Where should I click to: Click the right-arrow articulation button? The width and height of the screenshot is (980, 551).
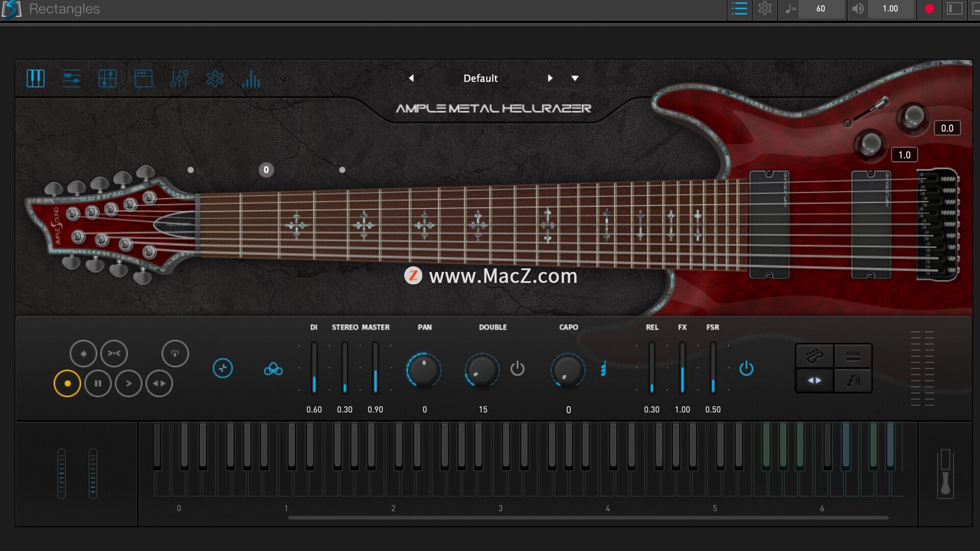click(129, 384)
